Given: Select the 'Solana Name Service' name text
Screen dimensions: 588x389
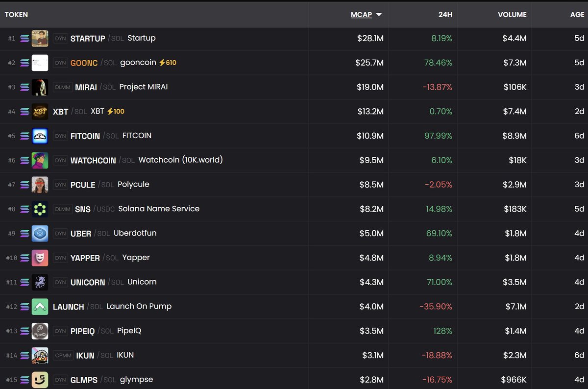Looking at the screenshot, I should pyautogui.click(x=159, y=208).
